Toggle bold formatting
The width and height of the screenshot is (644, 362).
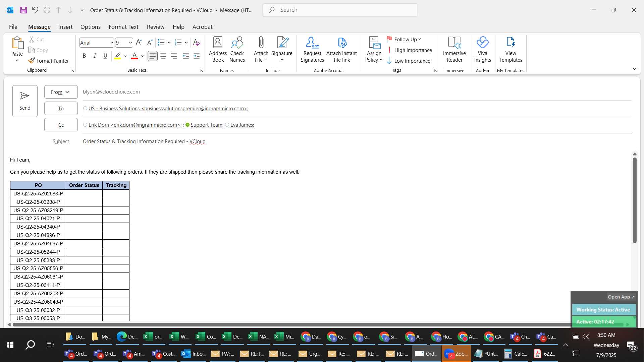[84, 56]
